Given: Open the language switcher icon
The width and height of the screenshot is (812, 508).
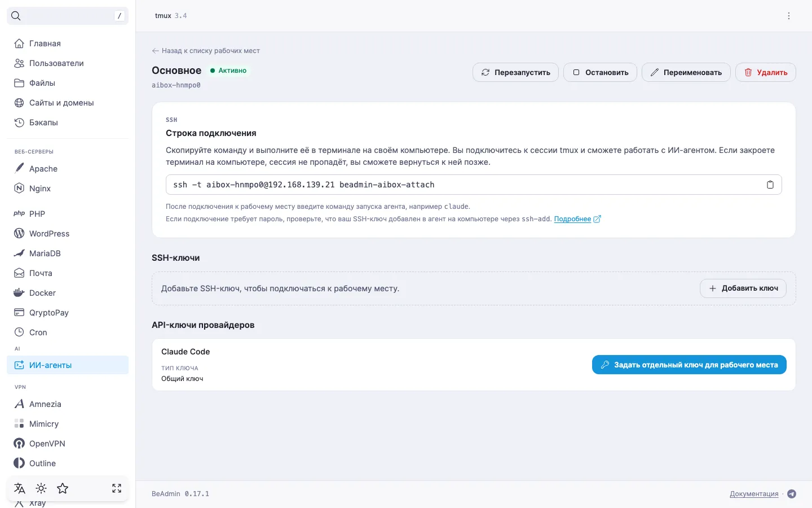Looking at the screenshot, I should tap(20, 488).
